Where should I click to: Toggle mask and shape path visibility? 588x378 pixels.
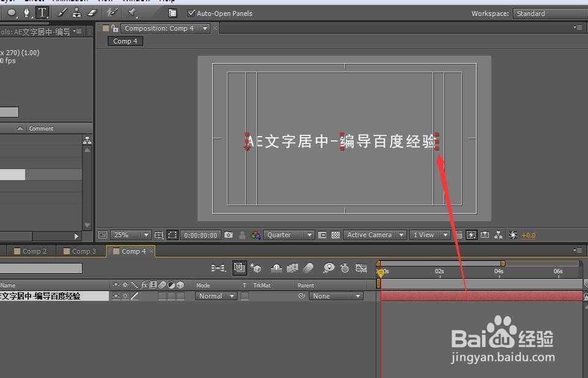pyautogui.click(x=172, y=235)
